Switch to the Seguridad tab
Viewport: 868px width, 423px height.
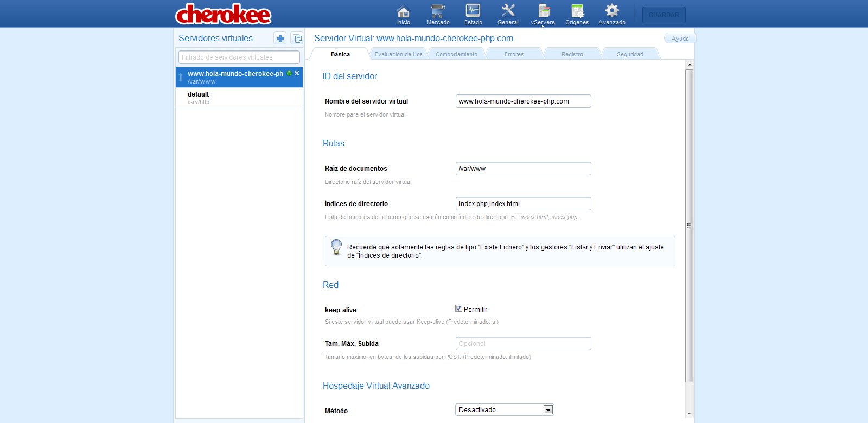pyautogui.click(x=630, y=54)
